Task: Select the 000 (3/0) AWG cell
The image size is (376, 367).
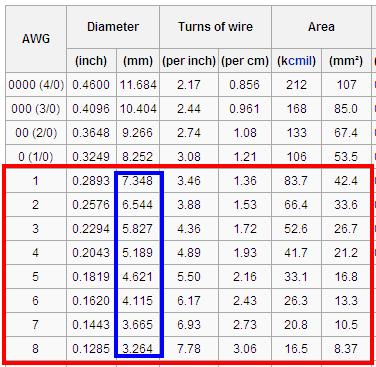Action: point(36,109)
